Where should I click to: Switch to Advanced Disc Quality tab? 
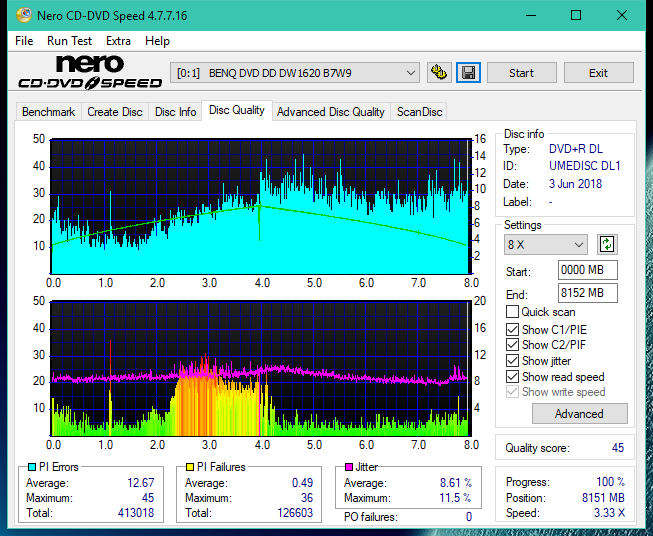click(x=331, y=112)
